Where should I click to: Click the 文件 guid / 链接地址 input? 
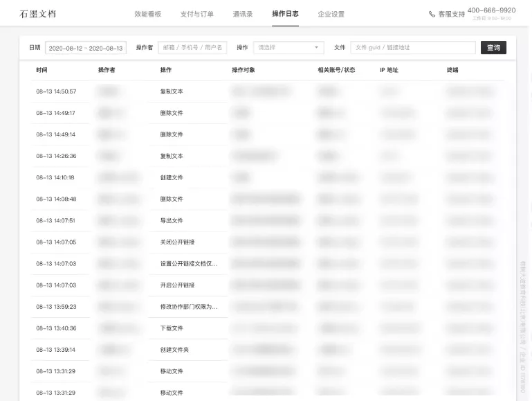tap(413, 48)
